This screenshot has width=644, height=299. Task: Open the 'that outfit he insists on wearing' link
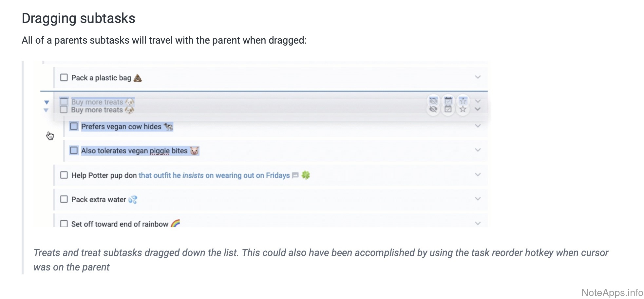pos(214,175)
